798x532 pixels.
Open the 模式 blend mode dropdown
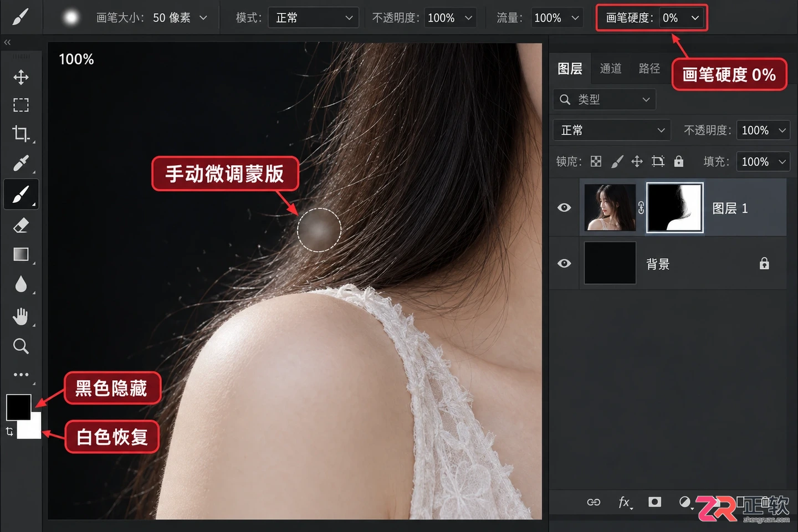(x=313, y=18)
